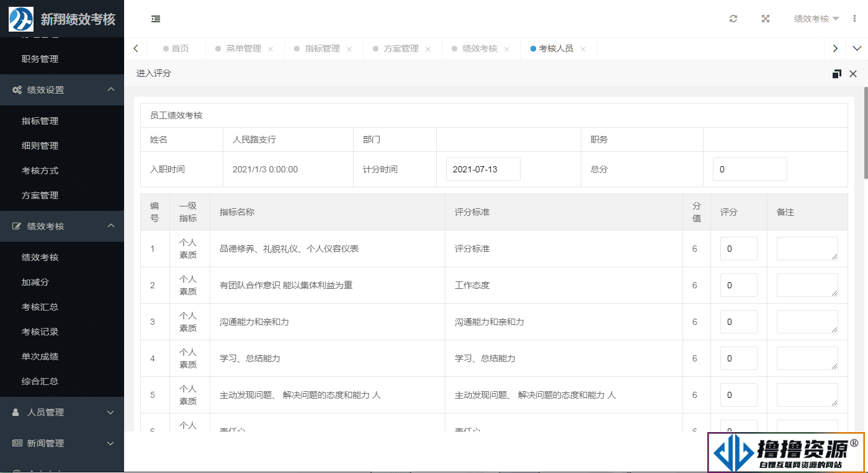
Task: Click the 评分 input for 沟通能力和亲和力 row
Action: coord(739,322)
